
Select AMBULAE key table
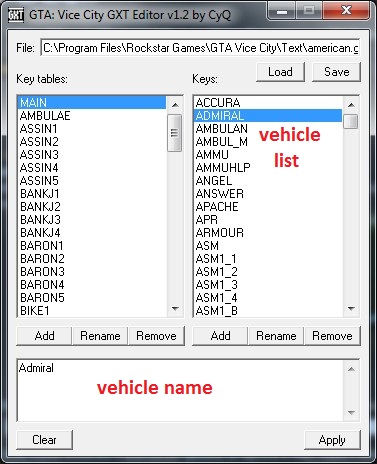(92, 115)
